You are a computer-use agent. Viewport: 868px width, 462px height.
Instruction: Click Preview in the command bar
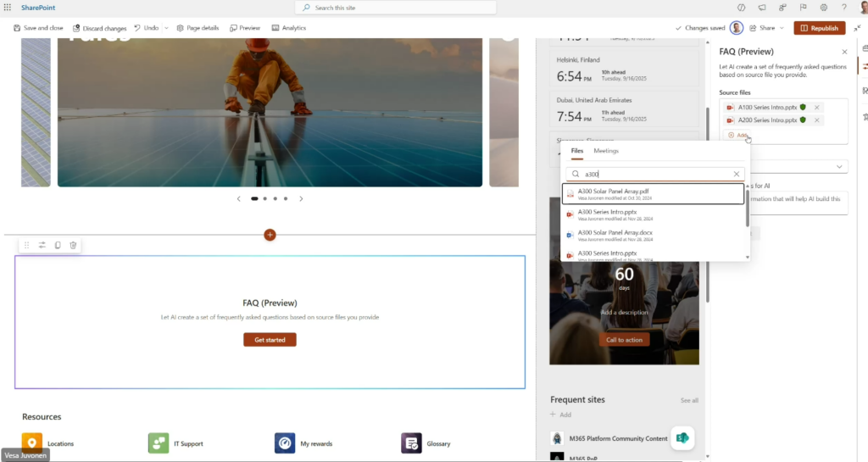(245, 28)
